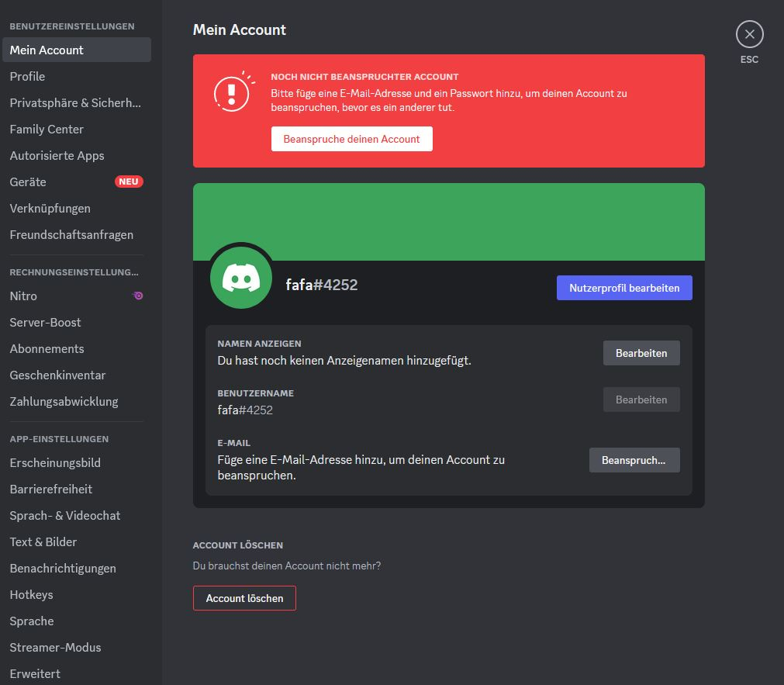Go to Barrierefreiheit
The height and width of the screenshot is (685, 784).
point(77,489)
